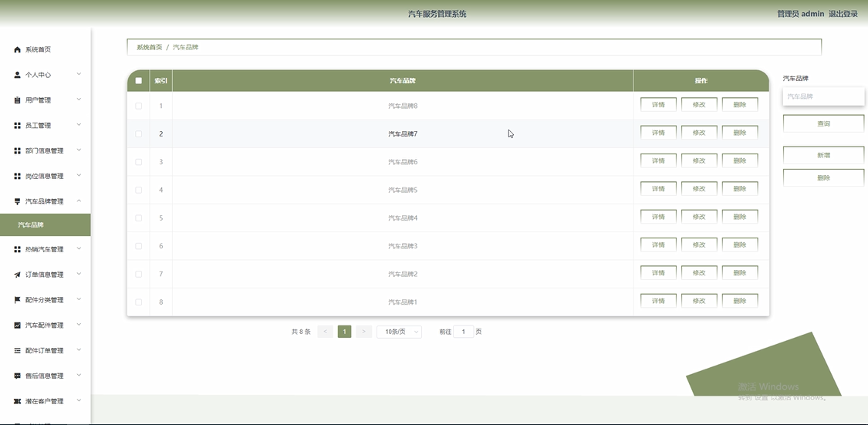Click the flag icon for 配件分类管理
The width and height of the screenshot is (868, 425).
pos(17,300)
